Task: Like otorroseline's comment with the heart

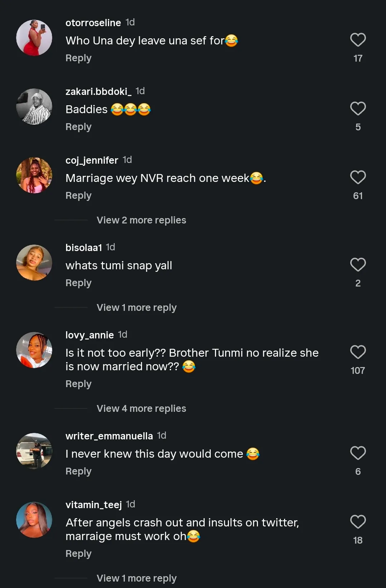Action: coord(358,40)
